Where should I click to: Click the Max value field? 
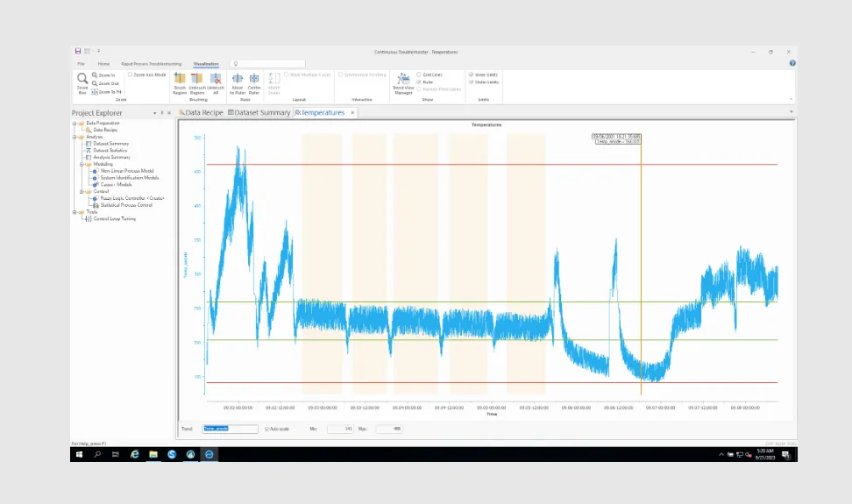pyautogui.click(x=389, y=429)
